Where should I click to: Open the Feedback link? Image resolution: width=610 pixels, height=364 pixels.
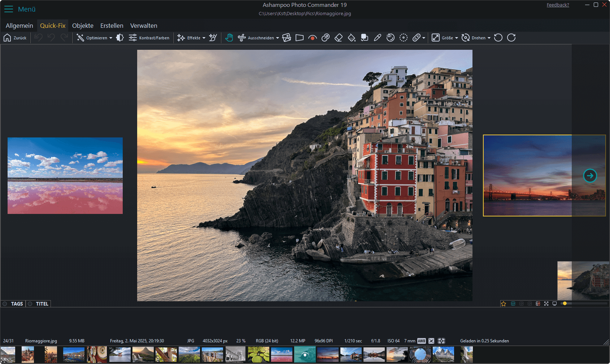point(558,5)
